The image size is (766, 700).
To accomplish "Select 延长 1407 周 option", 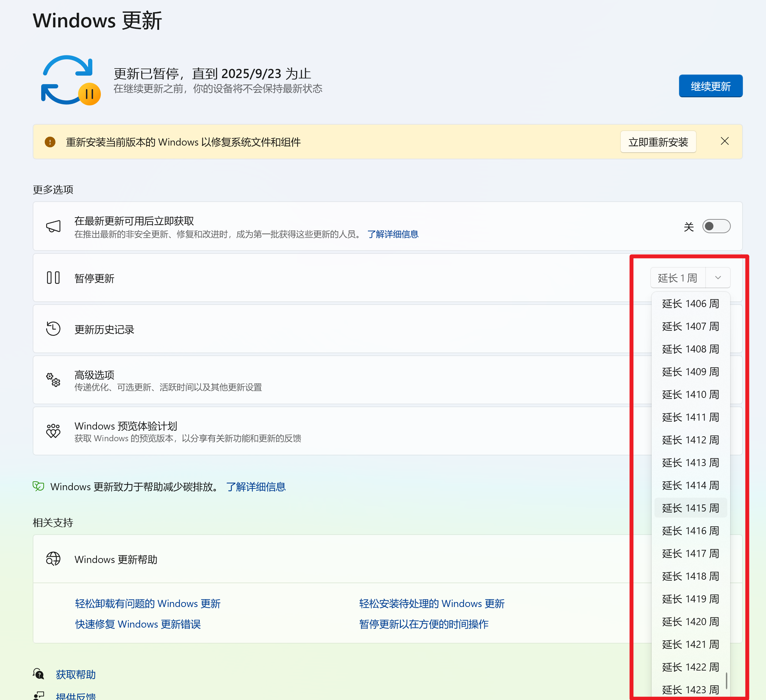I will (690, 326).
